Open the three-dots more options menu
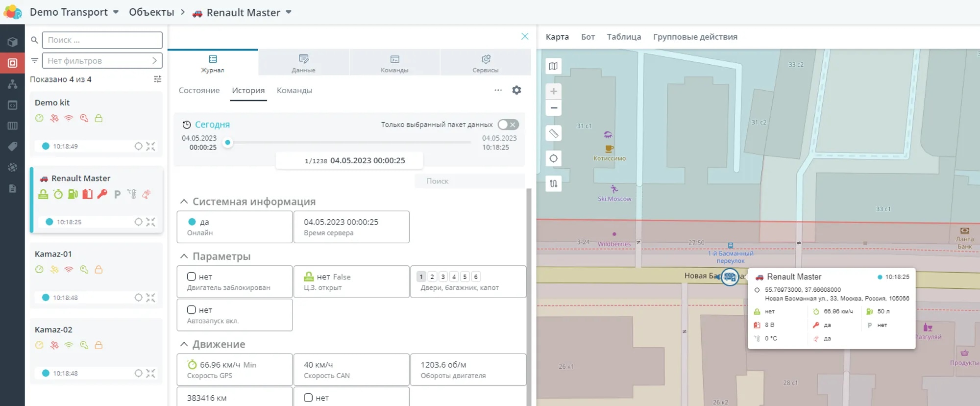Viewport: 980px width, 406px height. click(x=498, y=90)
